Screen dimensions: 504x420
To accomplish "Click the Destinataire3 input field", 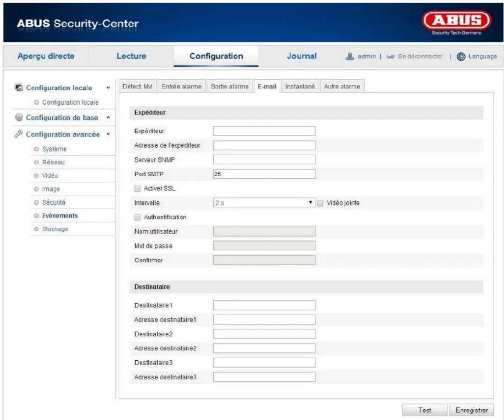I will point(264,363).
